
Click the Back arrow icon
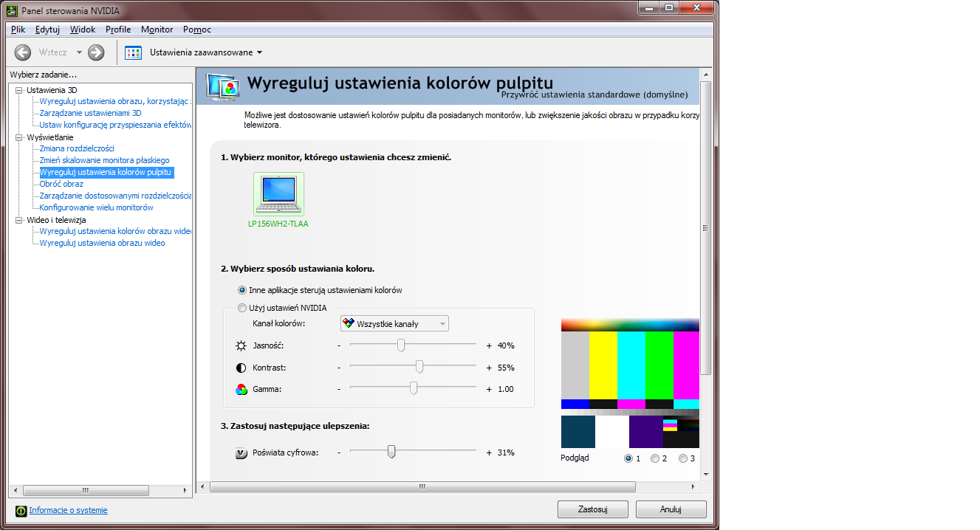pyautogui.click(x=23, y=52)
